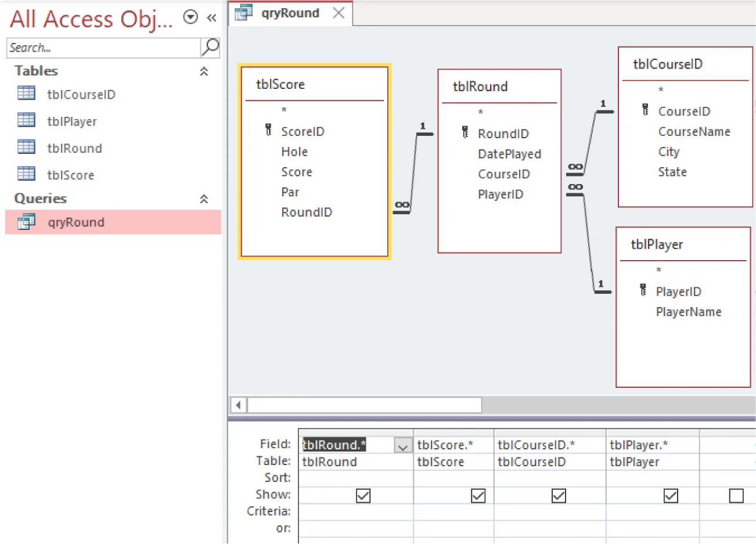Collapse the Tables section
Image resolution: width=756 pixels, height=544 pixels.
point(204,71)
